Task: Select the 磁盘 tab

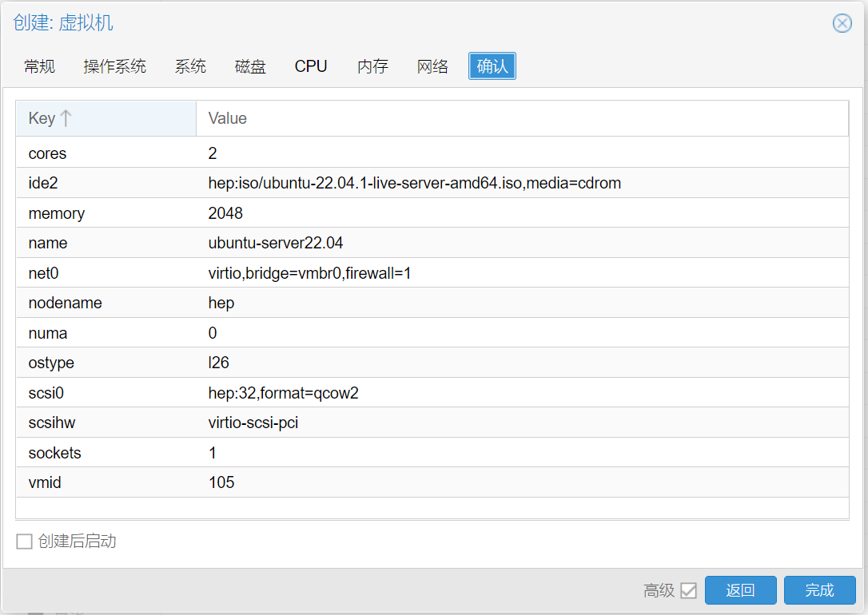Action: coord(250,66)
